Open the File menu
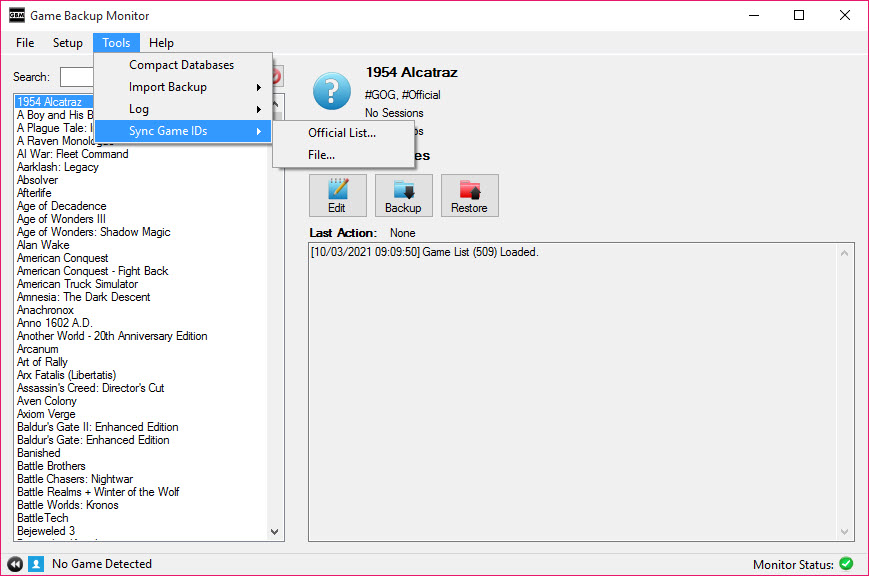The width and height of the screenshot is (869, 576). point(25,43)
